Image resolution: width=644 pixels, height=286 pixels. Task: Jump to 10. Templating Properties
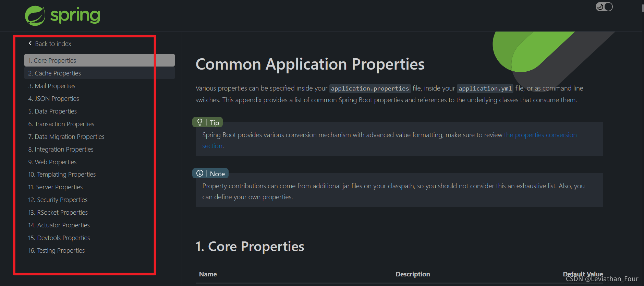[62, 174]
